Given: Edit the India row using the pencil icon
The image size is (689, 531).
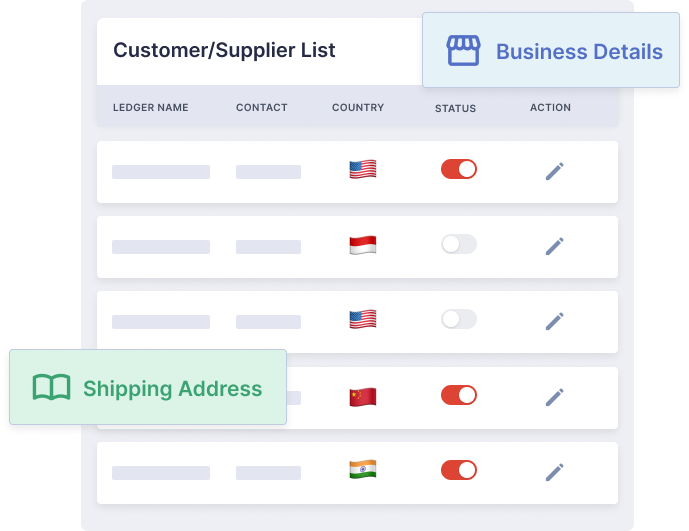Looking at the screenshot, I should click(x=555, y=472).
